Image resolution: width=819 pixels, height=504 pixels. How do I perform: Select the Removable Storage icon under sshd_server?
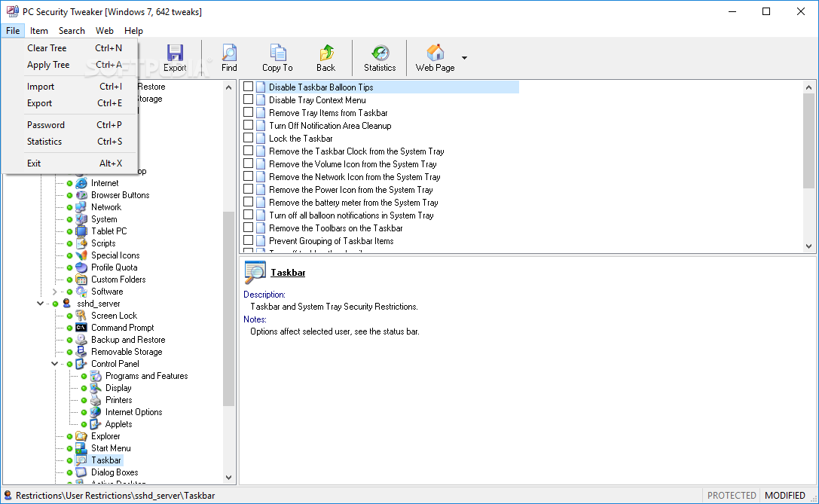pyautogui.click(x=81, y=352)
